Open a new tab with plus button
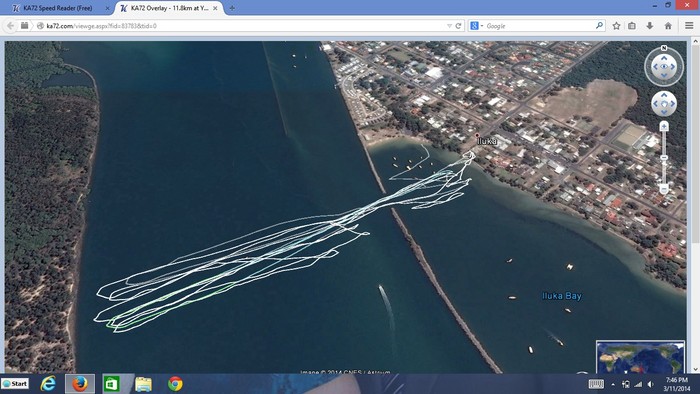Screen dimensions: 700x394 point(232,8)
